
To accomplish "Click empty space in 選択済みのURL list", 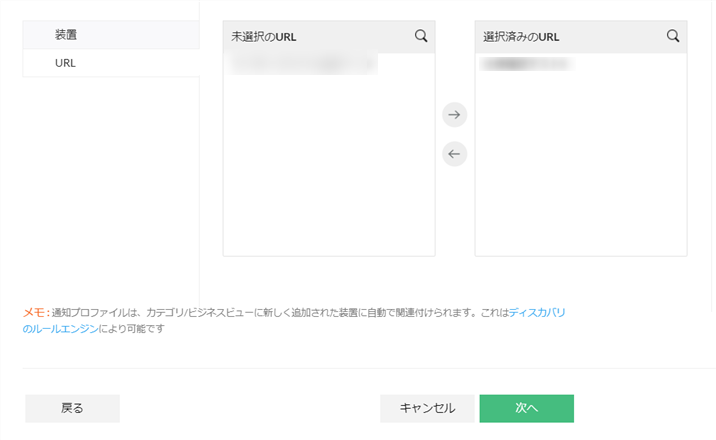I will coord(580,170).
